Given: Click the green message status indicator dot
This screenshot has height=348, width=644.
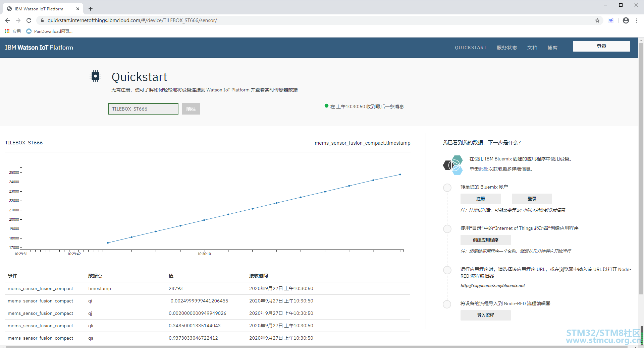Looking at the screenshot, I should click(326, 106).
